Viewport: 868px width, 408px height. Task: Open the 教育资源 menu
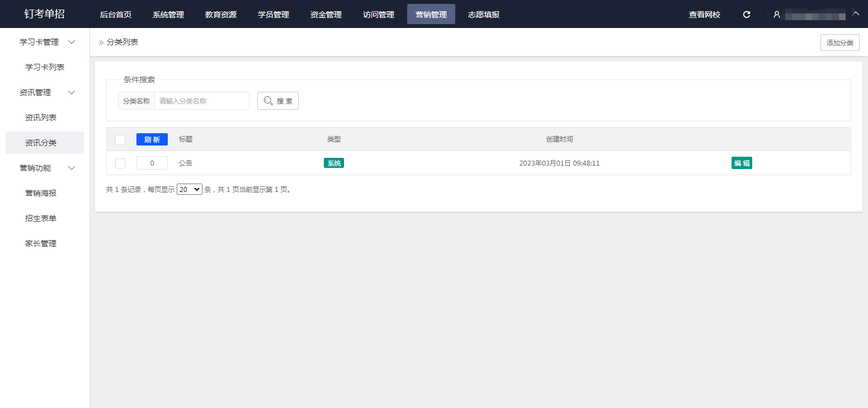point(221,15)
